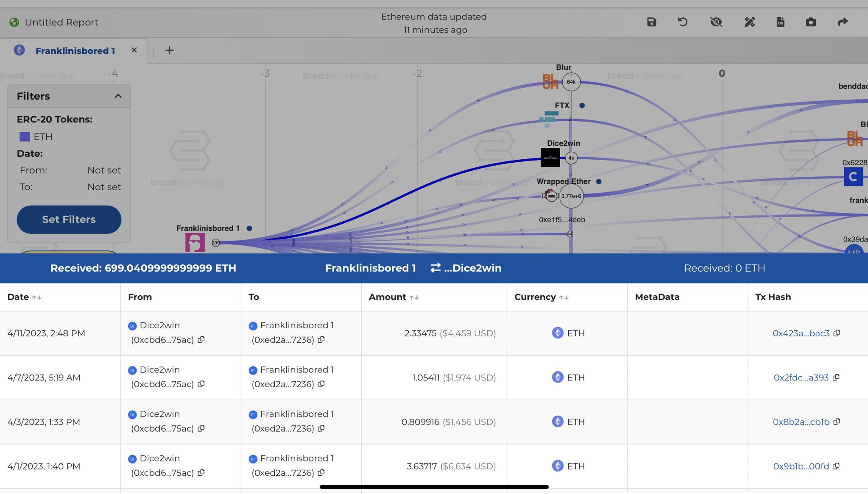
Task: Click the save report icon
Action: pyautogui.click(x=651, y=22)
